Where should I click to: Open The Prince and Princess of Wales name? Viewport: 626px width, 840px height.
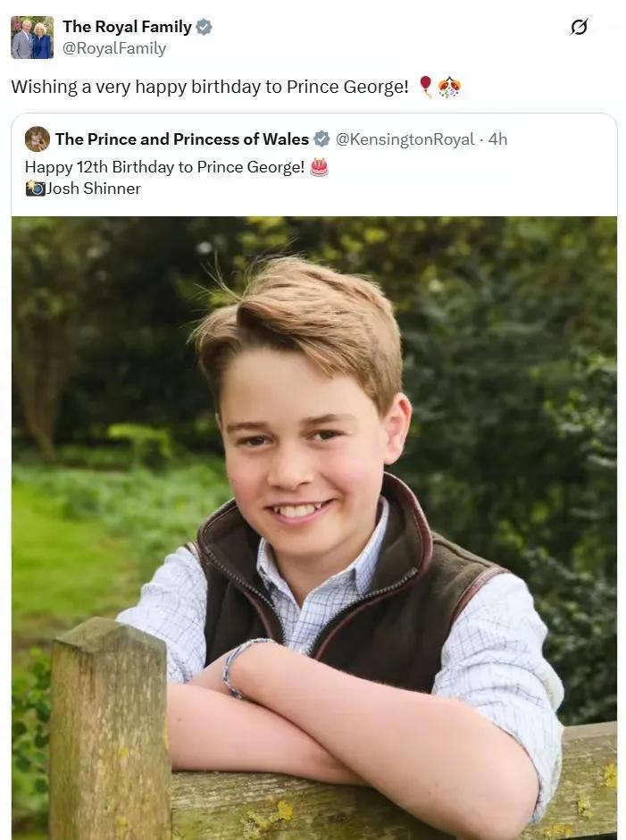click(182, 139)
